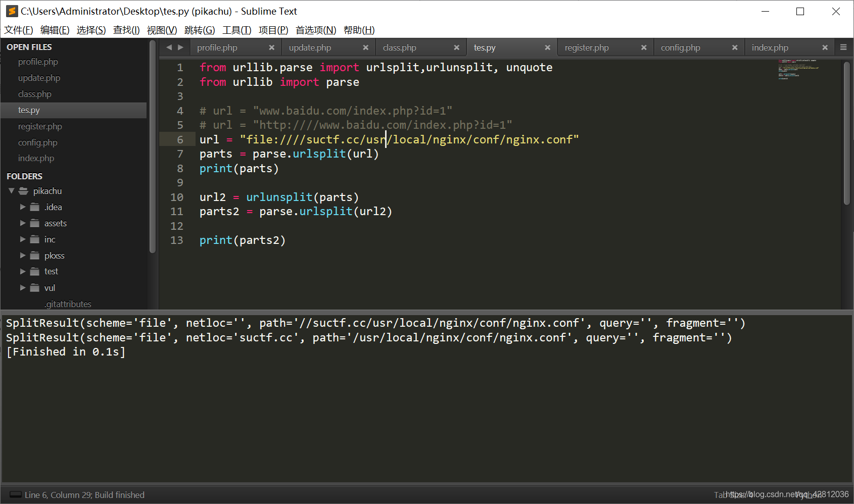Image resolution: width=854 pixels, height=504 pixels.
Task: Click line number 13 in gutter
Action: pos(177,240)
